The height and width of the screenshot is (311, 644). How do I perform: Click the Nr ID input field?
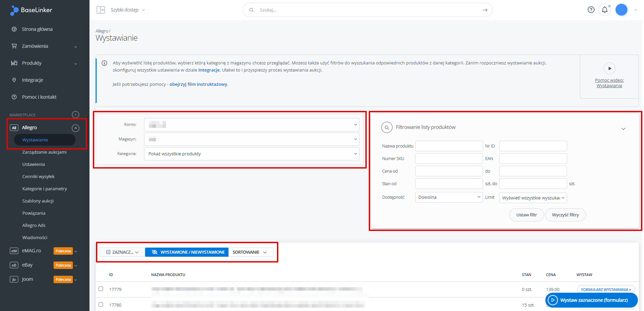click(x=533, y=146)
